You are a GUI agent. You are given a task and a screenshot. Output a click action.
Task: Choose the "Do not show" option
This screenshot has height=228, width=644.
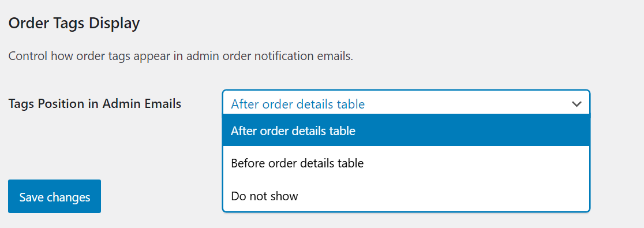click(406, 196)
